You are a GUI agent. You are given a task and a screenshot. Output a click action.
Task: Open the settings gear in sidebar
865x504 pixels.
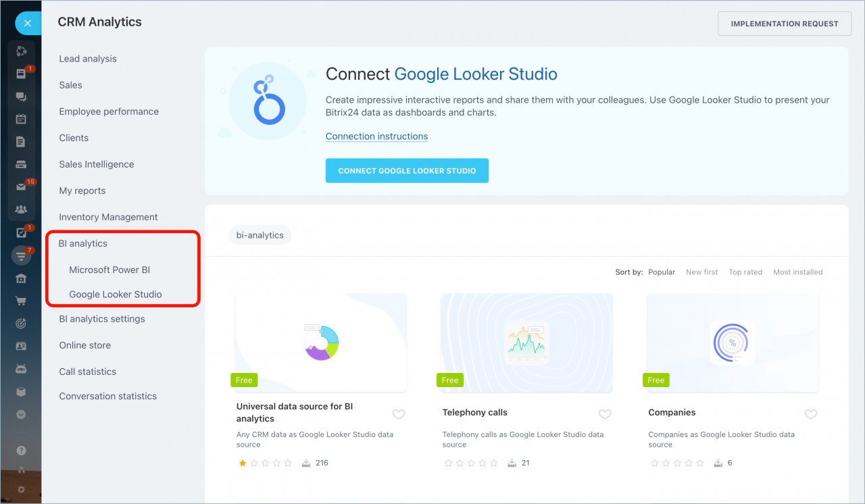coord(21,489)
